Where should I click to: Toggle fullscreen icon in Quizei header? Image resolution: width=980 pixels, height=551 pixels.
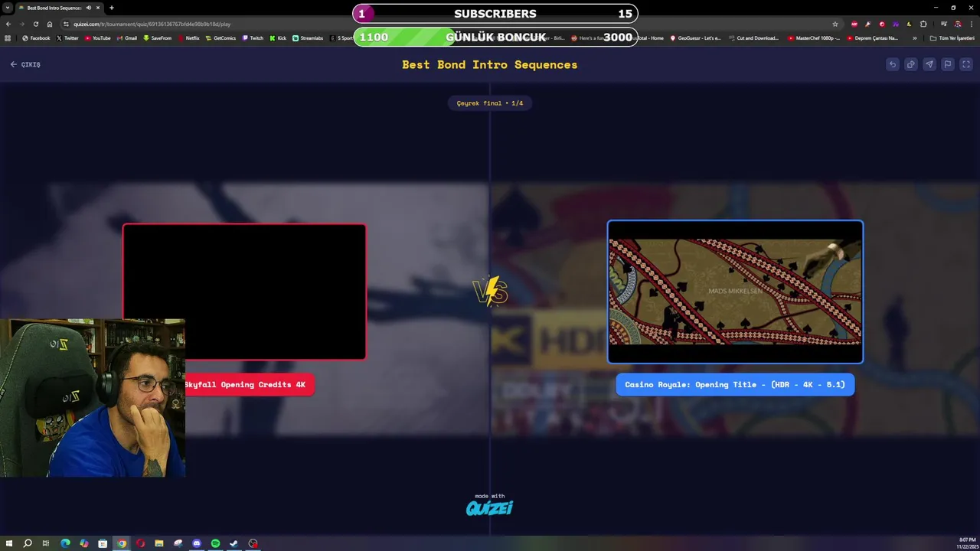(965, 64)
